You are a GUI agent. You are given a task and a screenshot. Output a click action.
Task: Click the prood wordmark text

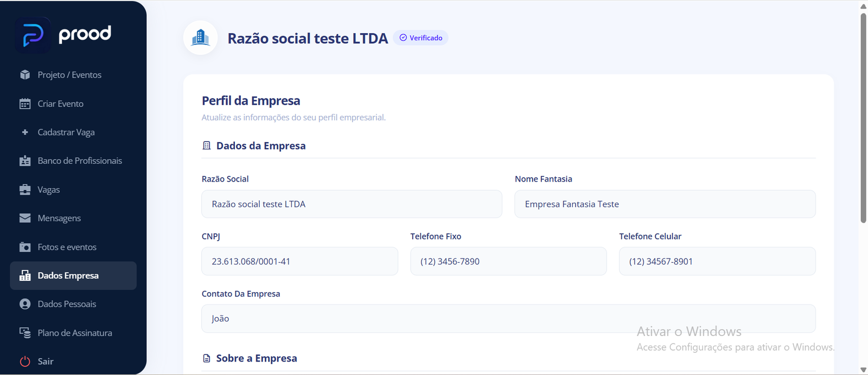[x=85, y=34]
